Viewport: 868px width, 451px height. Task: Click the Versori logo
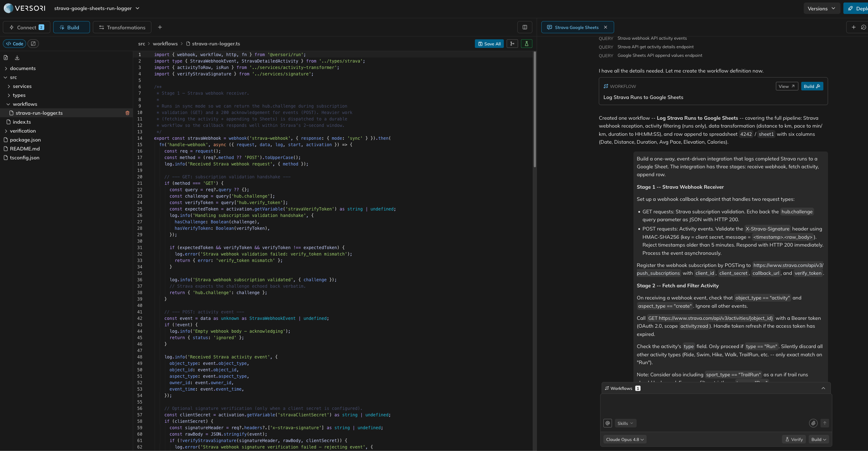(25, 8)
